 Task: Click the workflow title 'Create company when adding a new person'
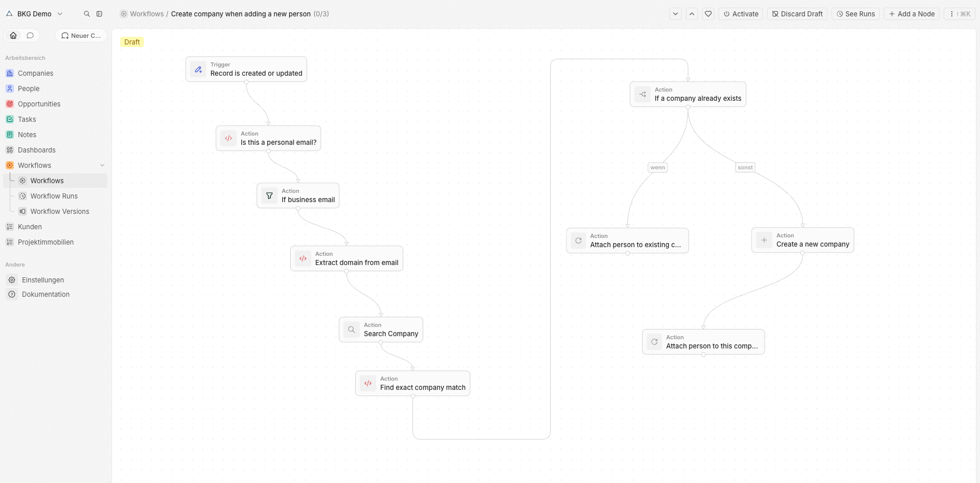tap(241, 14)
